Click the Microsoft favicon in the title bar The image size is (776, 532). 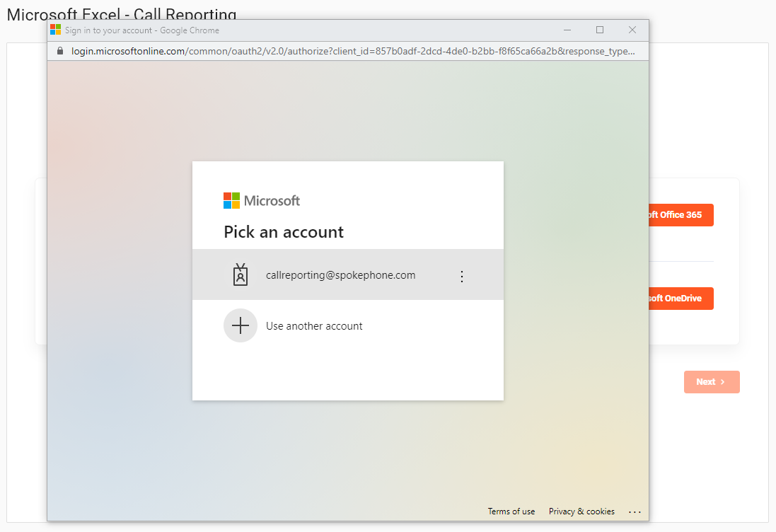55,30
